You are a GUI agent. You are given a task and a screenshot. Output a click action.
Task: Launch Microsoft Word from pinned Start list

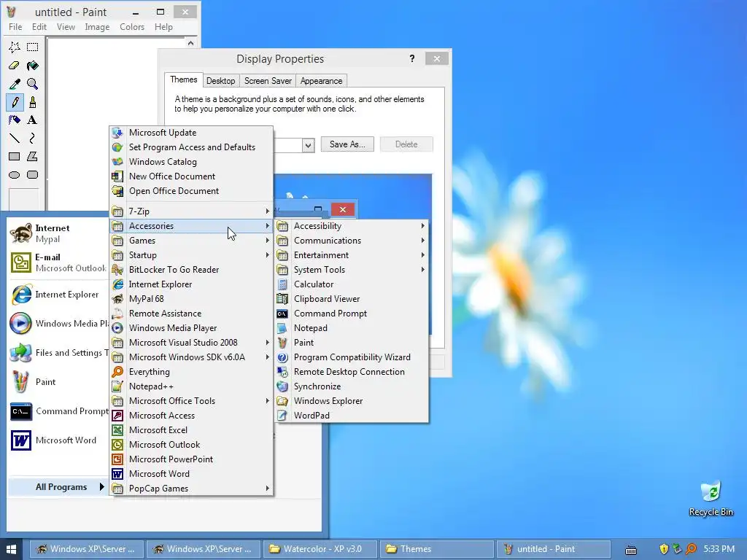pyautogui.click(x=58, y=440)
